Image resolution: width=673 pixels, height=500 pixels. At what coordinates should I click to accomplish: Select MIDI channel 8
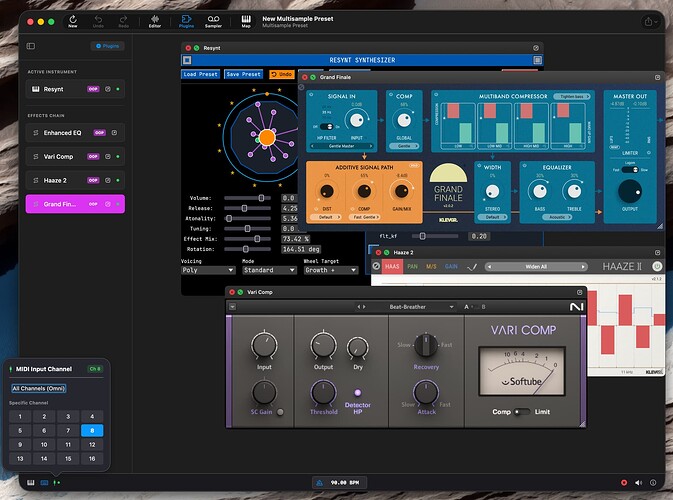click(92, 430)
